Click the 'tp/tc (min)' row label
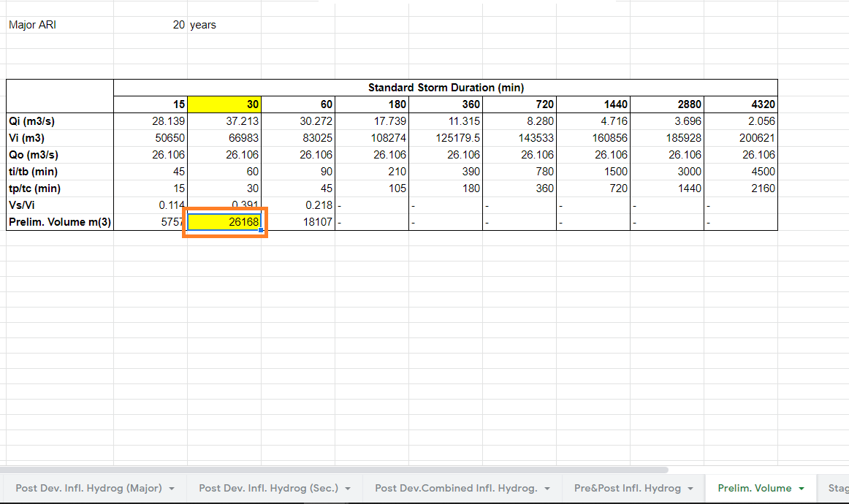 (x=60, y=188)
